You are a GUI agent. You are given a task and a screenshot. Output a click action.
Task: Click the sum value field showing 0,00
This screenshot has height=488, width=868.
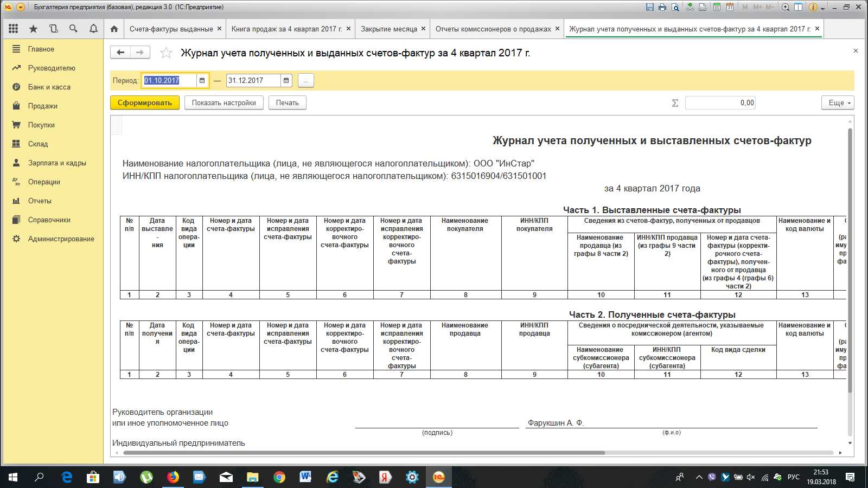[x=720, y=102]
